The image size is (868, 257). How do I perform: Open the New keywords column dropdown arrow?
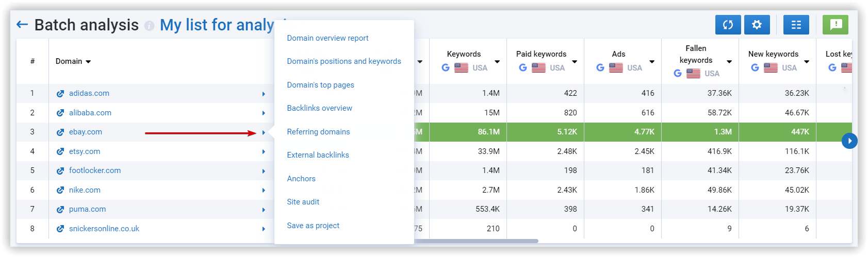(807, 62)
